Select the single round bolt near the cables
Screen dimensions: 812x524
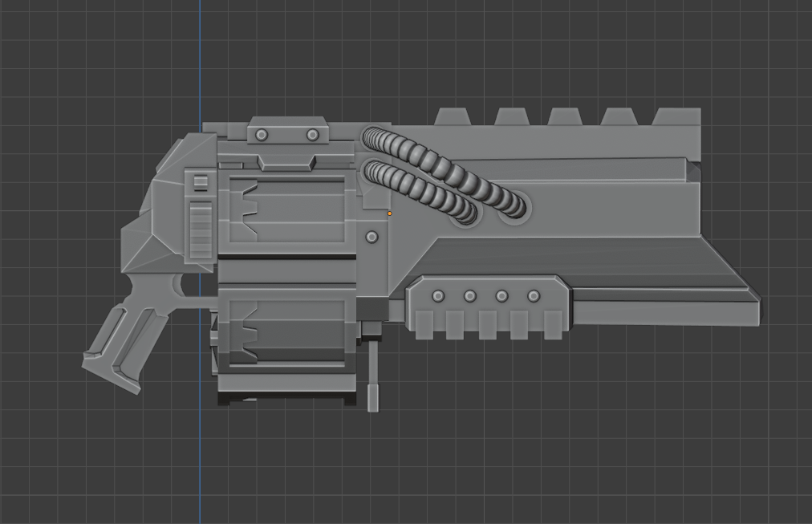[371, 237]
